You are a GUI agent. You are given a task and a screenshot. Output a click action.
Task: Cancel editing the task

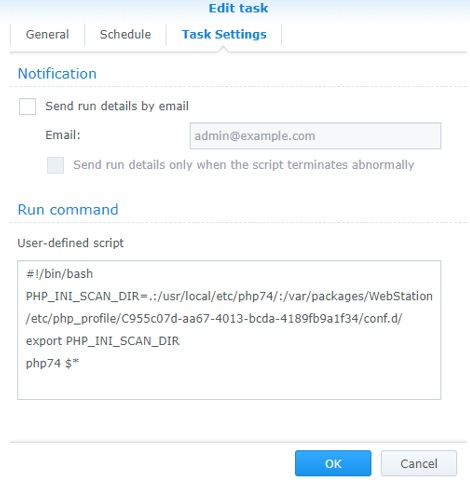click(x=419, y=463)
